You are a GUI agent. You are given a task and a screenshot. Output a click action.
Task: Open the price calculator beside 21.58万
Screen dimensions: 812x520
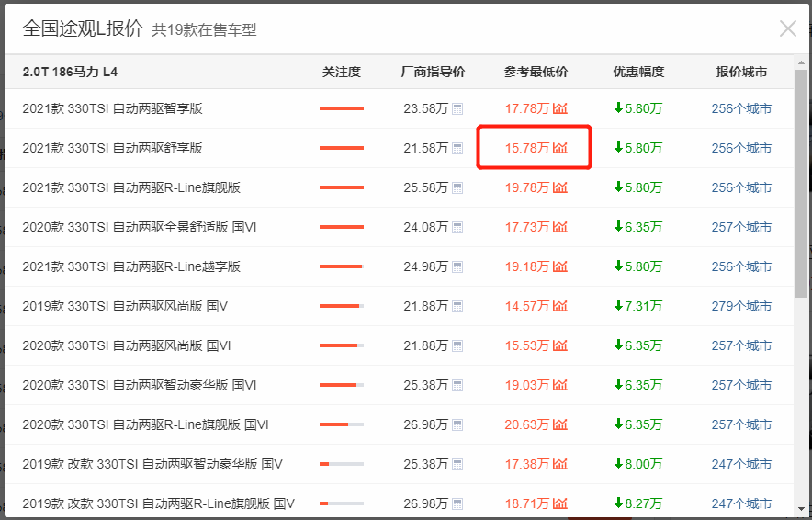(x=457, y=148)
